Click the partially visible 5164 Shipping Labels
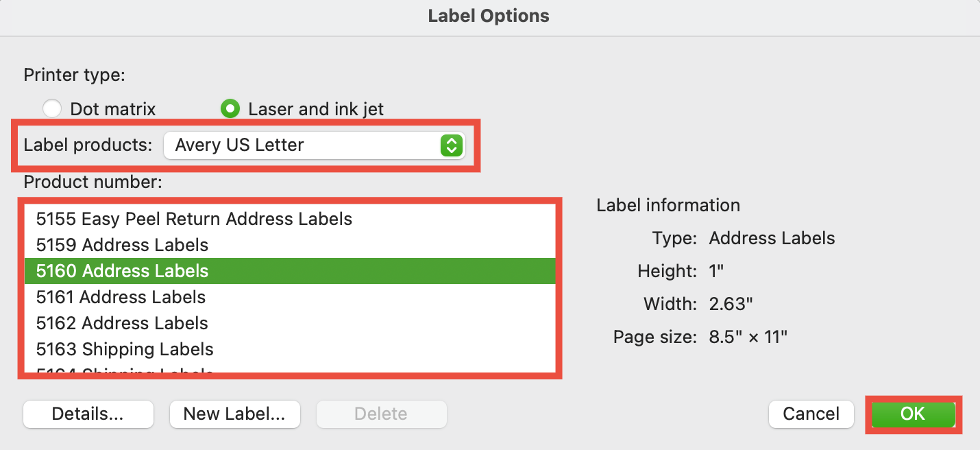This screenshot has height=450, width=980. point(125,372)
